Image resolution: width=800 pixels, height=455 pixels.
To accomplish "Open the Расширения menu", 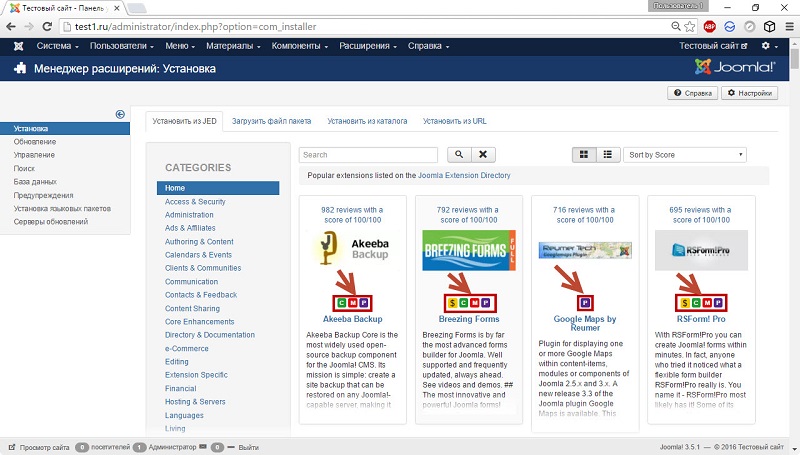I will pos(368,46).
